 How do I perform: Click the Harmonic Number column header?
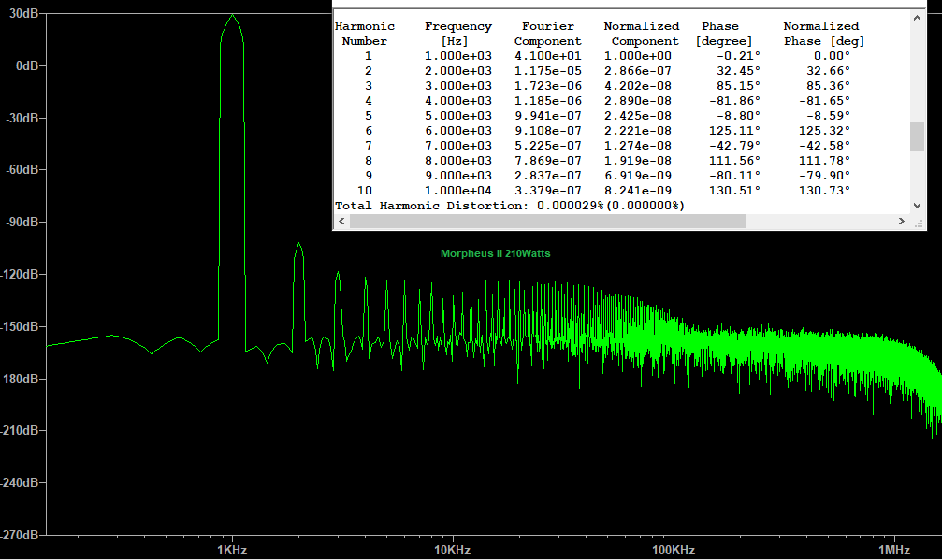click(x=365, y=34)
